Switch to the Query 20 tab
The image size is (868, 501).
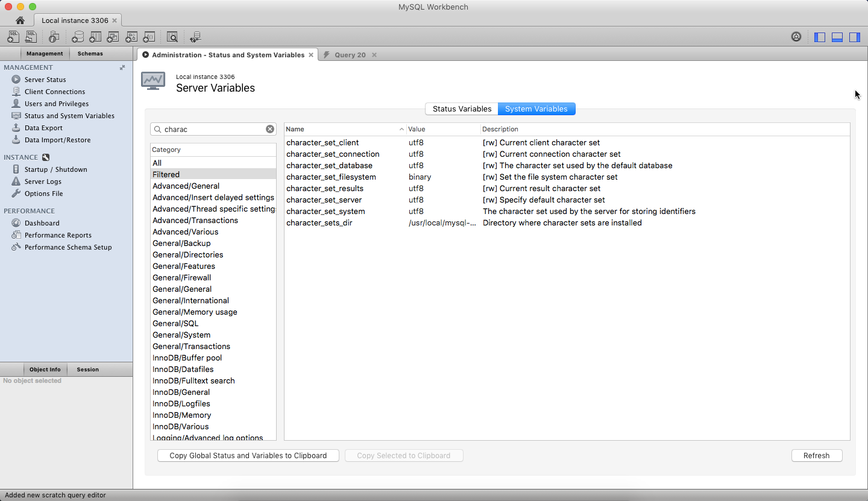point(350,55)
